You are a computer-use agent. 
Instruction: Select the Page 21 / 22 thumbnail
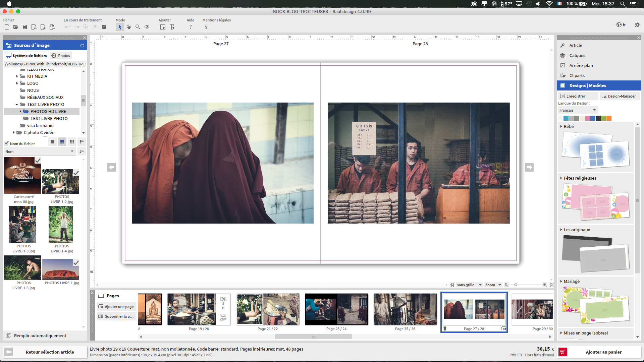(268, 310)
